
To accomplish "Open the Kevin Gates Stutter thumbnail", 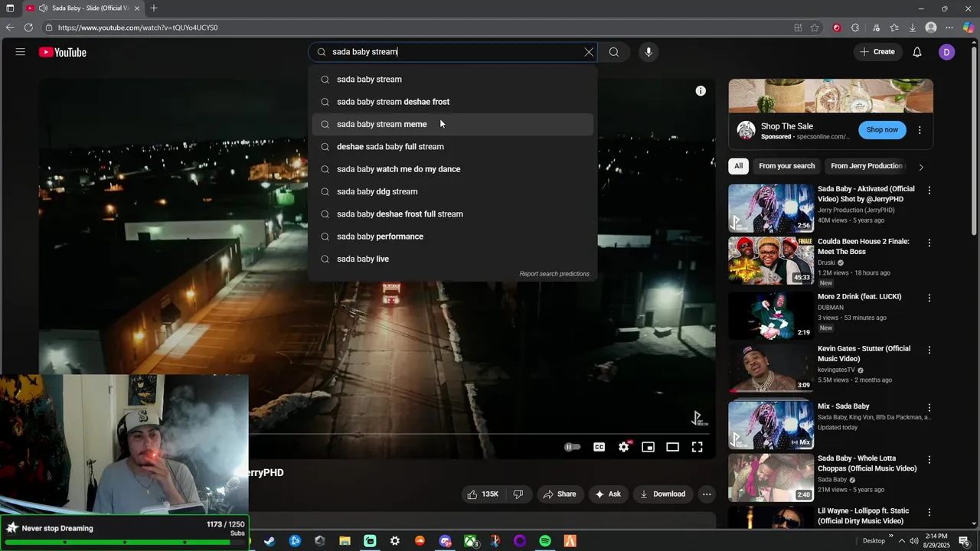I will pos(771,368).
